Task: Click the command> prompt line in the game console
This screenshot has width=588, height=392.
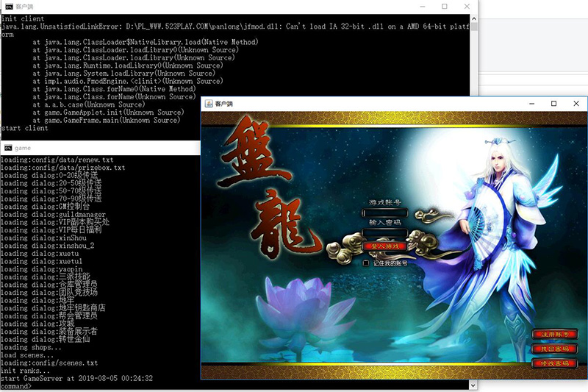Action: (44, 387)
